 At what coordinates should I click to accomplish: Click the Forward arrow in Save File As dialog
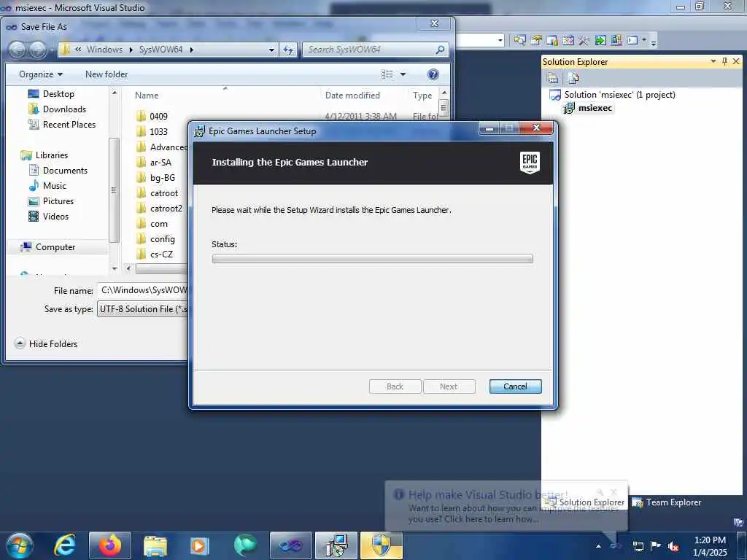[x=38, y=50]
